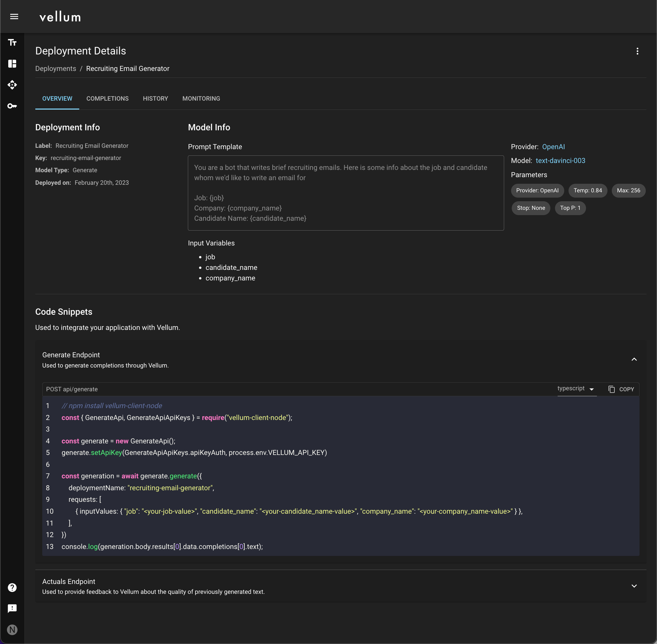Open the three-dot overflow menu
This screenshot has height=644, width=657.
638,51
